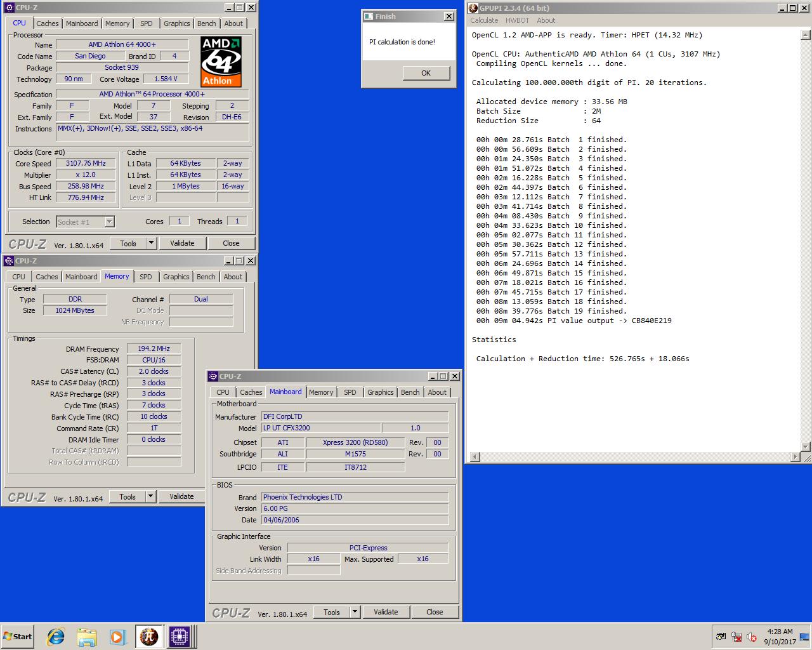
Task: Click the PI value output line in GPUPI
Action: [573, 321]
